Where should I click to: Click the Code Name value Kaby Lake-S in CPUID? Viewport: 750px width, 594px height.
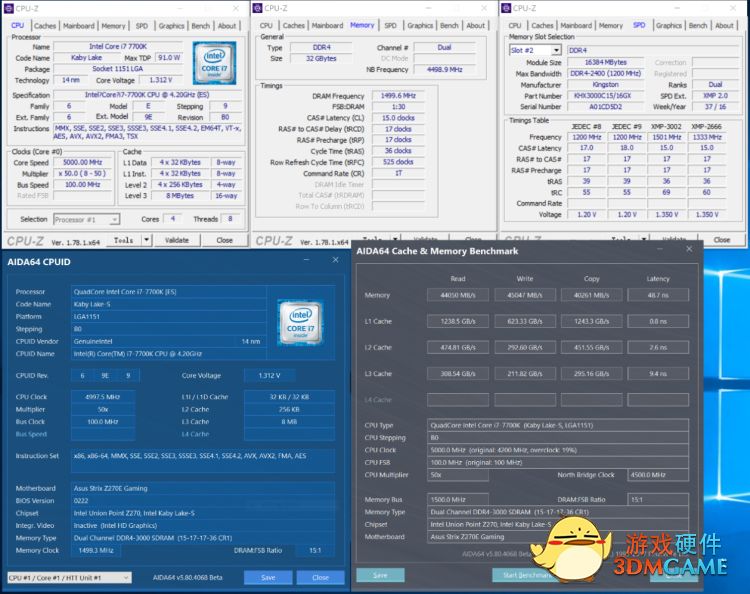click(x=169, y=304)
